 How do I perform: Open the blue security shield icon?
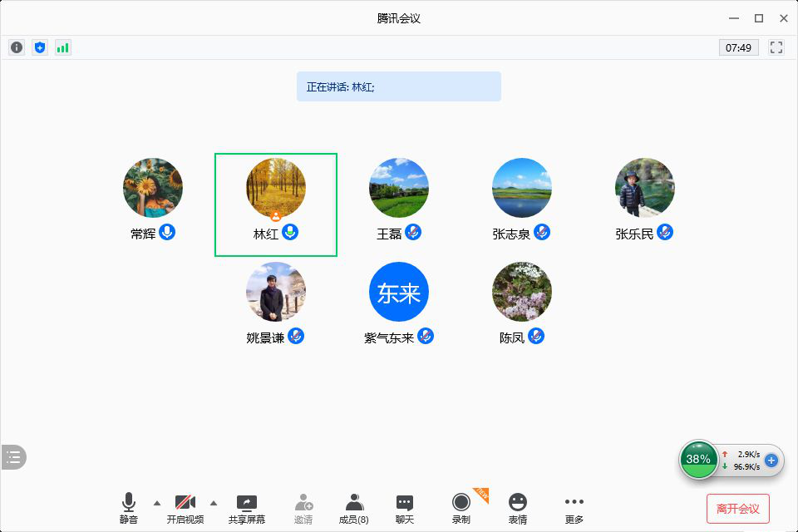click(40, 47)
